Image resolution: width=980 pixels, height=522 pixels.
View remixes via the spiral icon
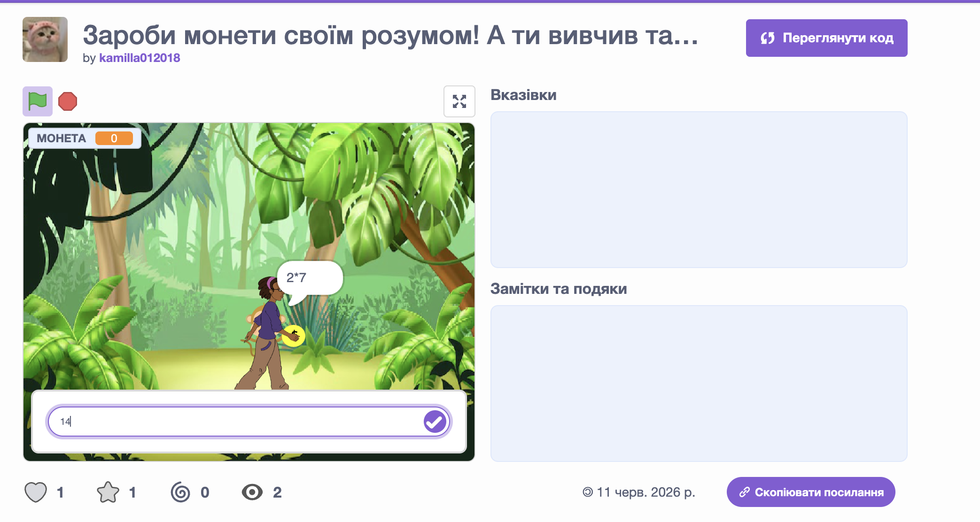coord(180,492)
